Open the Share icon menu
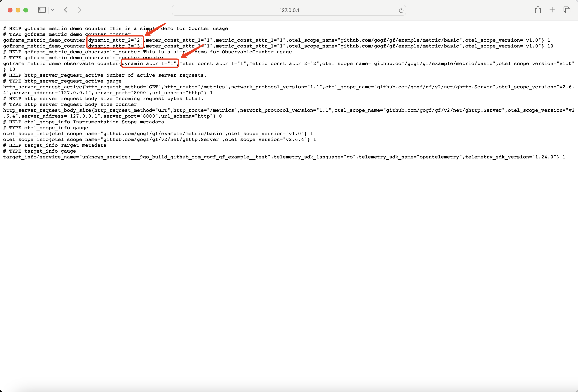The image size is (578, 392). pyautogui.click(x=538, y=10)
